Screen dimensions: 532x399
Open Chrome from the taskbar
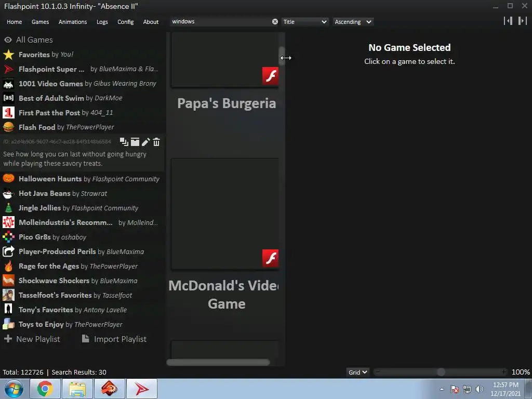(45, 389)
